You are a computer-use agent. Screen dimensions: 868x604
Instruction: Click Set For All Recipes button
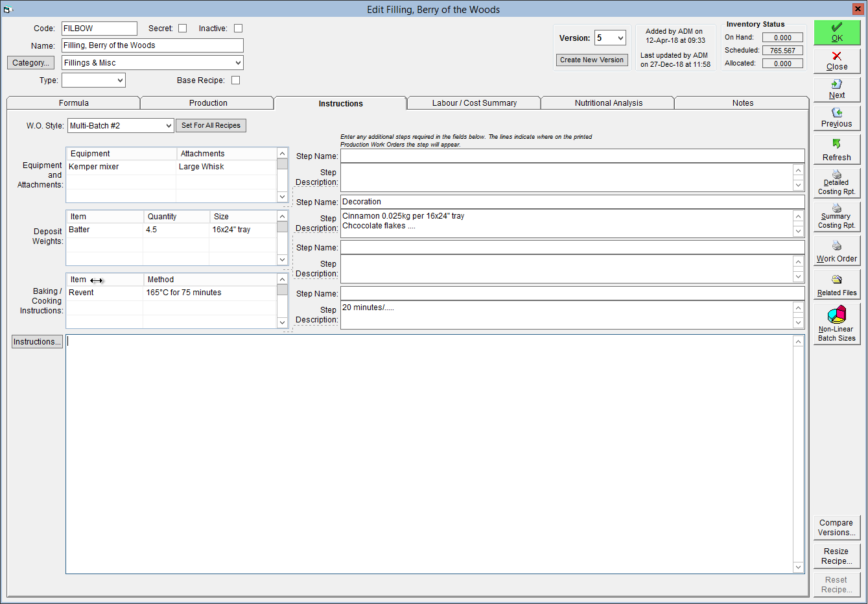(211, 126)
